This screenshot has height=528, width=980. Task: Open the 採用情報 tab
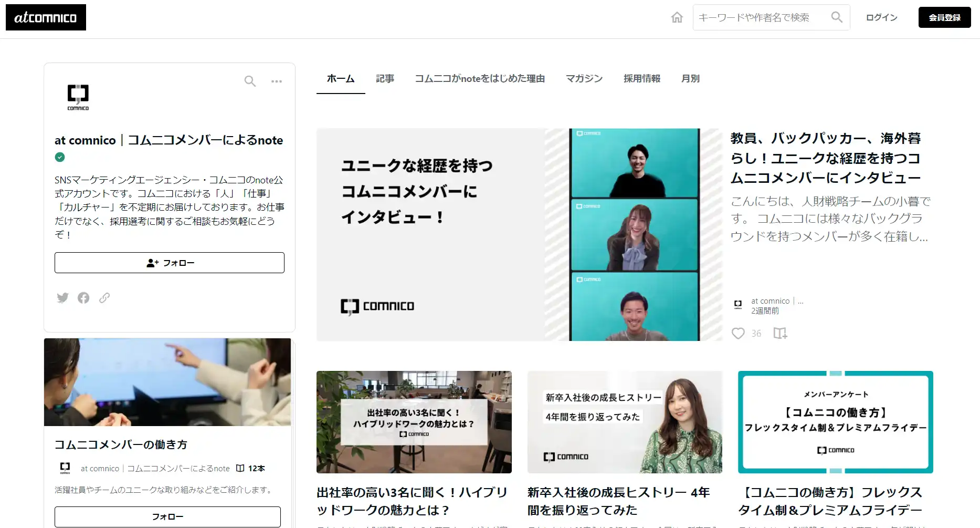[641, 79]
